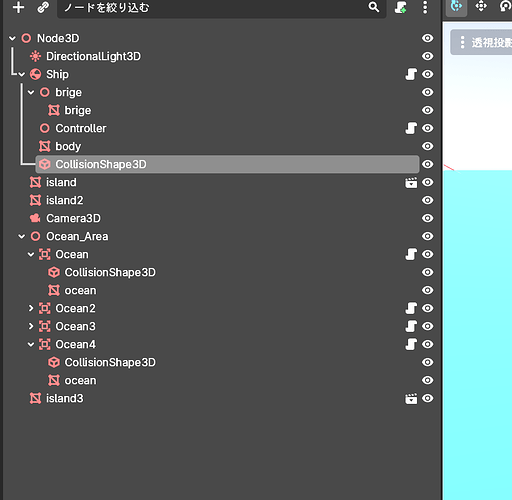Toggle visibility of the ocean mesh under Ocean

pos(427,290)
